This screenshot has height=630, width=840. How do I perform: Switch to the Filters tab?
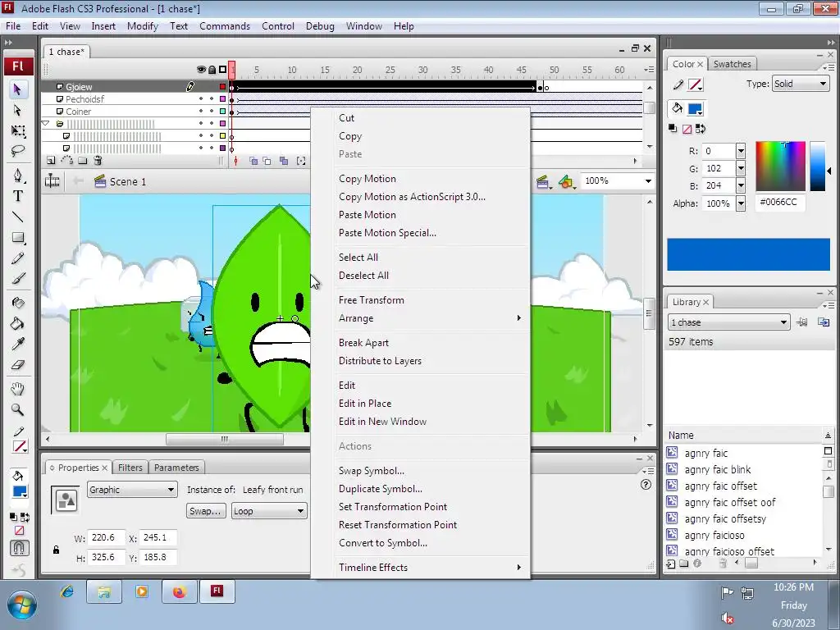click(x=130, y=468)
